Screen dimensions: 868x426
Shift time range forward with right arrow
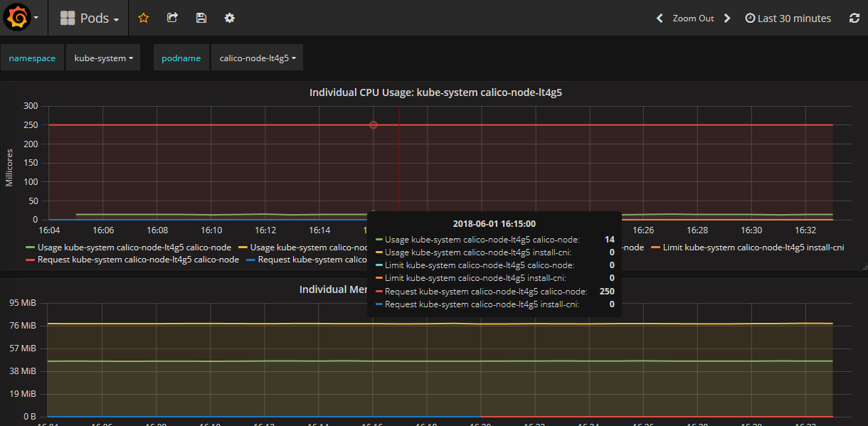pos(726,18)
